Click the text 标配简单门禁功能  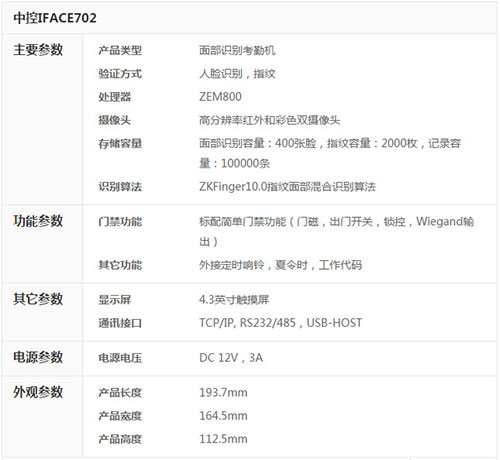pyautogui.click(x=243, y=222)
